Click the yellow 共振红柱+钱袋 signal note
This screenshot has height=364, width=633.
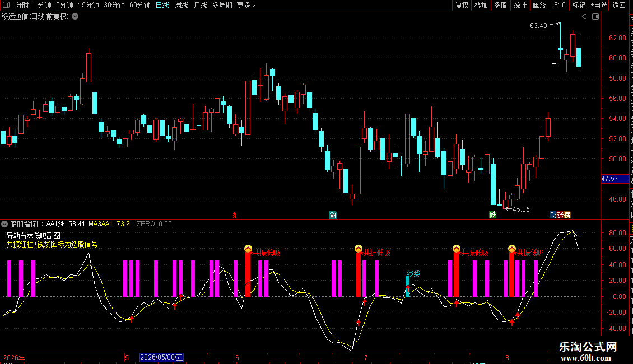52,244
